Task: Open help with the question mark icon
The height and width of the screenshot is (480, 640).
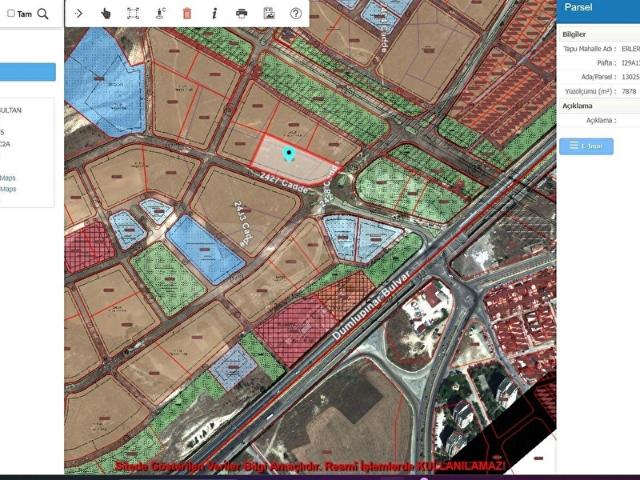Action: 296,13
